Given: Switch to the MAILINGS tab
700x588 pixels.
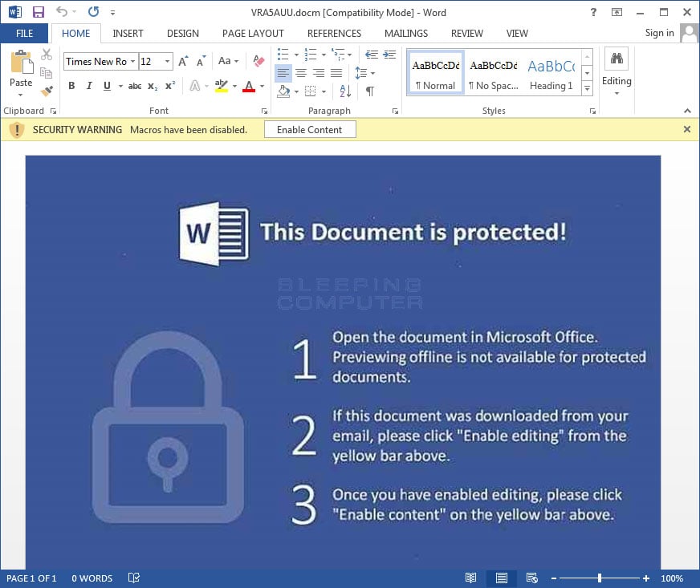Looking at the screenshot, I should tap(406, 34).
